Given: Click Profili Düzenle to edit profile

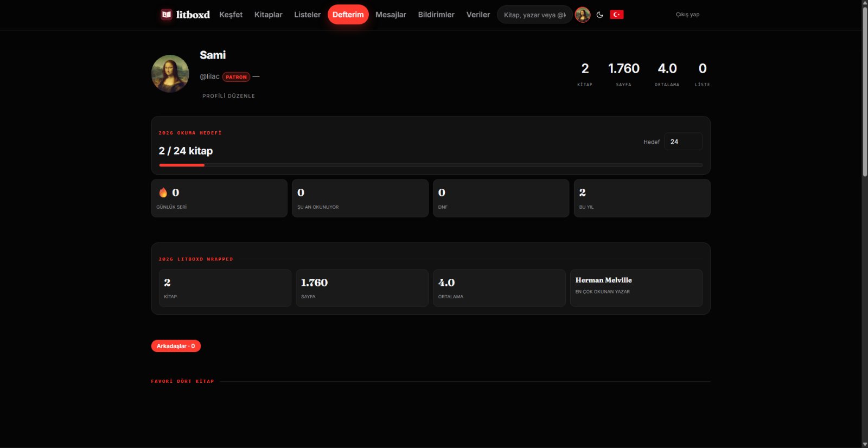Looking at the screenshot, I should [228, 96].
